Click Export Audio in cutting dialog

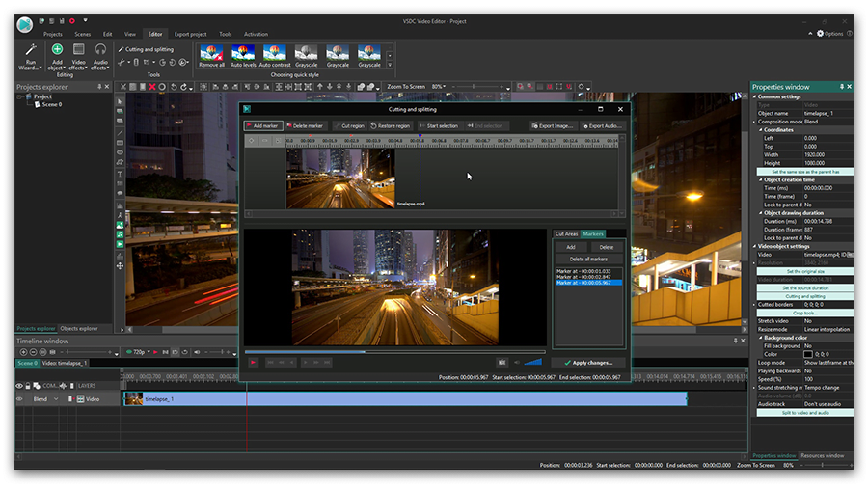click(x=602, y=125)
